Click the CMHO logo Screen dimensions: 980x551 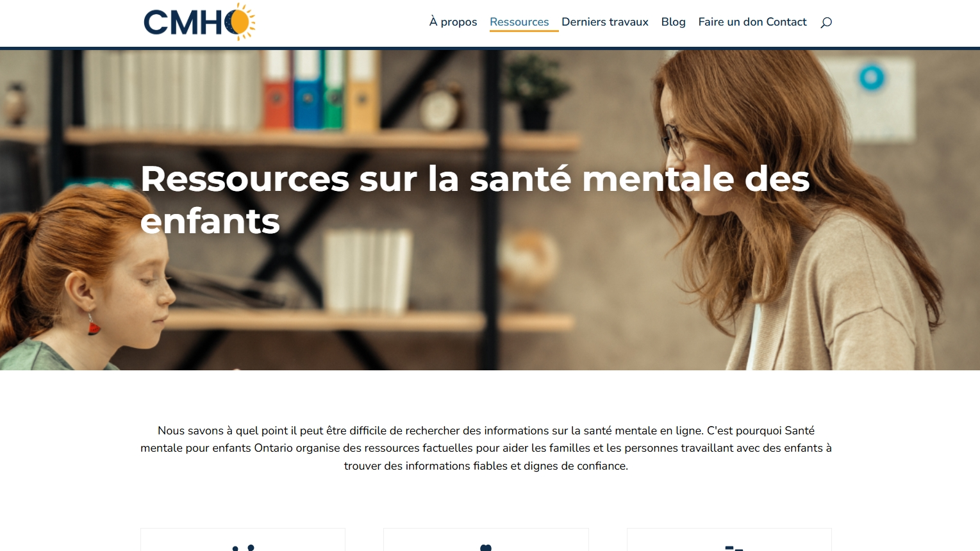coord(199,22)
